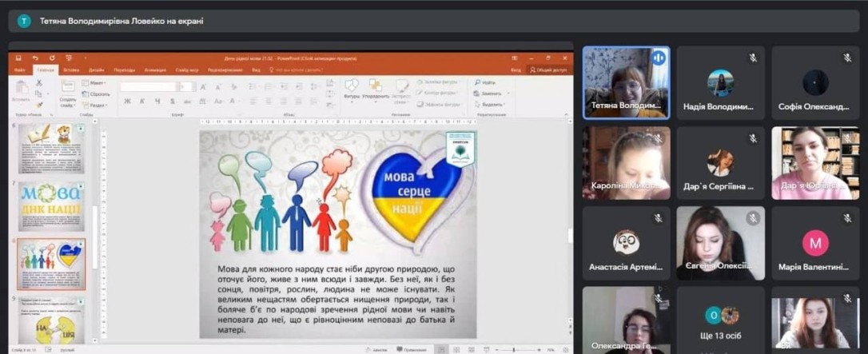The height and width of the screenshot is (354, 868).
Task: Toggle bold (Ж) text formatting
Action: pyautogui.click(x=127, y=101)
